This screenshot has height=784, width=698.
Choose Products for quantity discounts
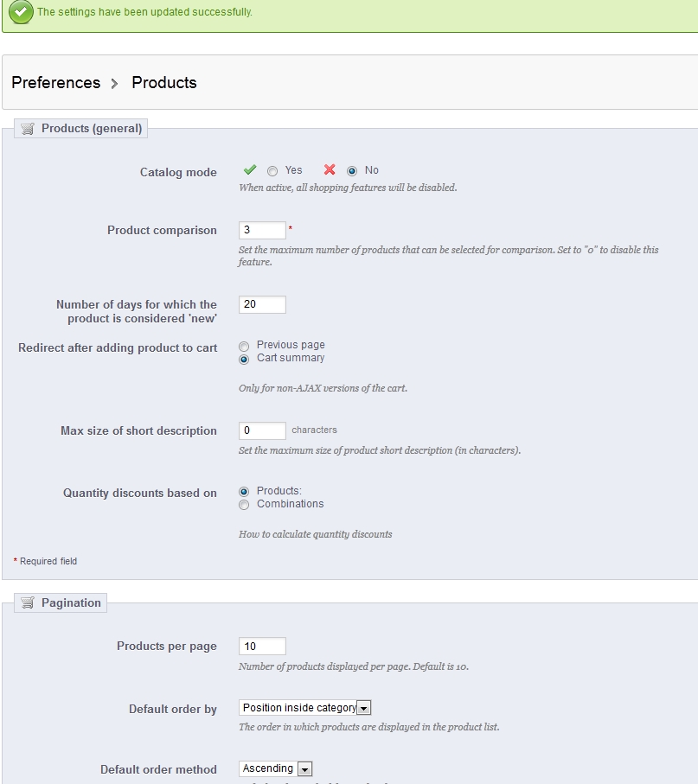[244, 492]
